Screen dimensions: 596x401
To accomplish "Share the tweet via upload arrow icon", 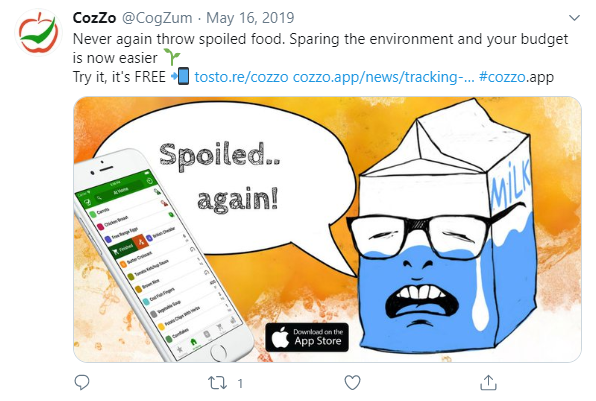I will pos(488,382).
